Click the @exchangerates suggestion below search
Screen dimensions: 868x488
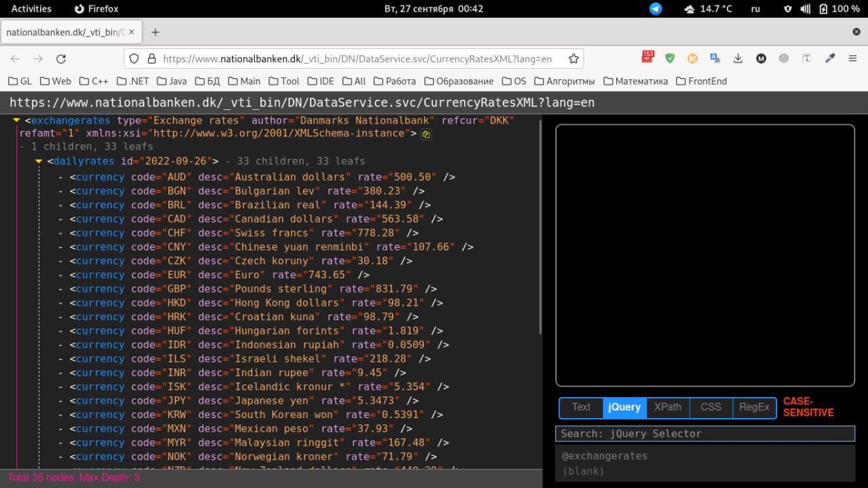click(x=605, y=456)
